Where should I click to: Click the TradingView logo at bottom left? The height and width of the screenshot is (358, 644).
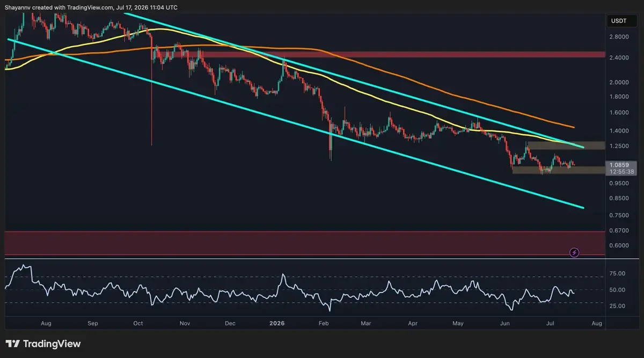click(x=43, y=344)
